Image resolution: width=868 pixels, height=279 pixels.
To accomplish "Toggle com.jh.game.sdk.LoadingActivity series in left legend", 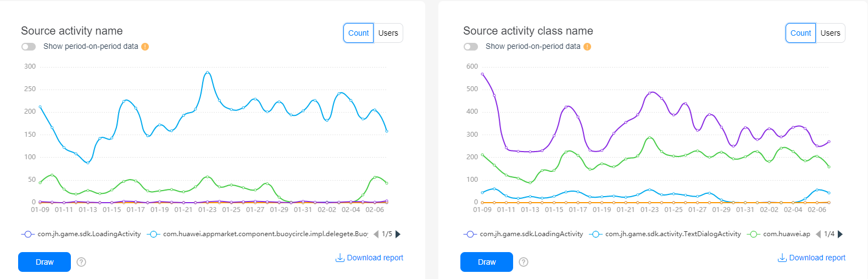I will (81, 234).
